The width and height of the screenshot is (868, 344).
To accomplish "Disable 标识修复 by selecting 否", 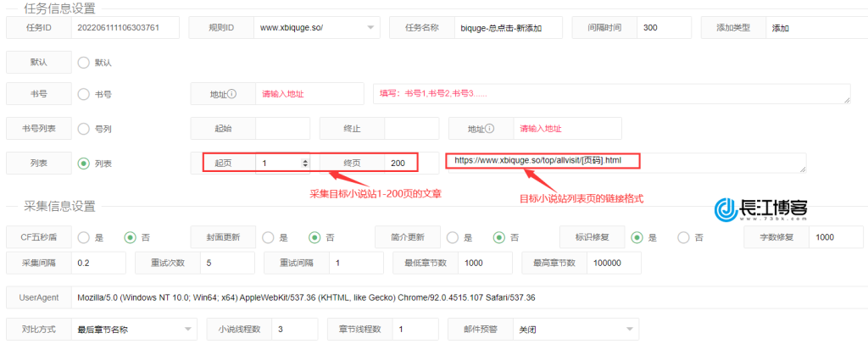I will 683,237.
